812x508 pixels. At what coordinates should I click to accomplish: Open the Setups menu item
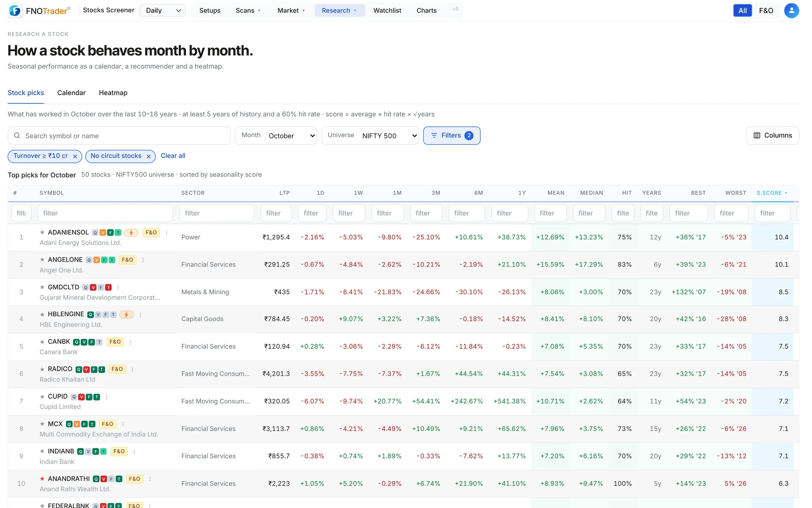coord(210,11)
